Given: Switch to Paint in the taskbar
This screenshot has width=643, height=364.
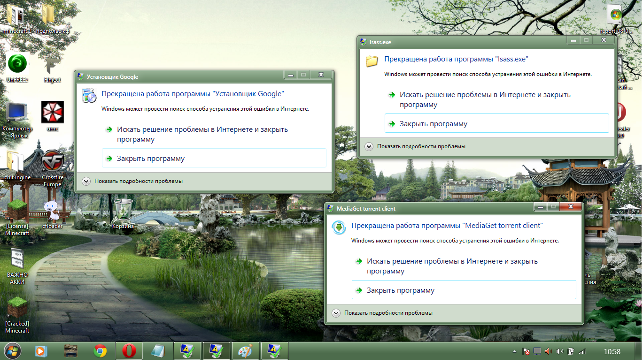Looking at the screenshot, I should 245,351.
